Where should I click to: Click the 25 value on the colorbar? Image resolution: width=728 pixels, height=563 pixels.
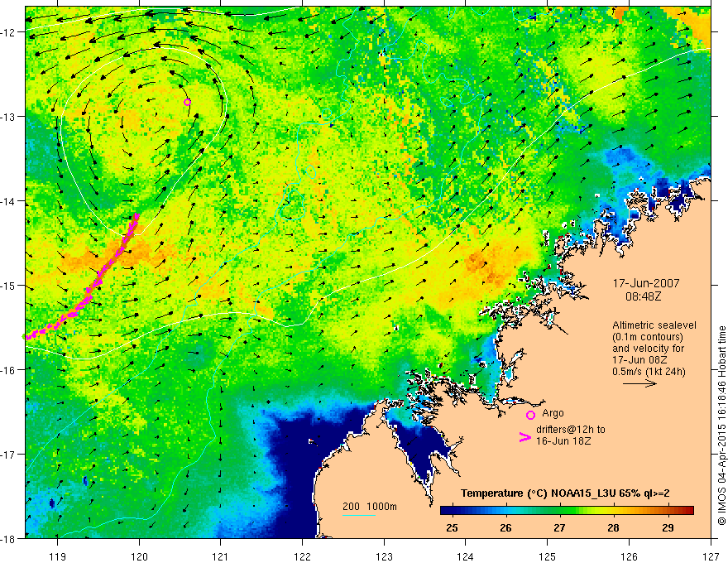coord(452,527)
